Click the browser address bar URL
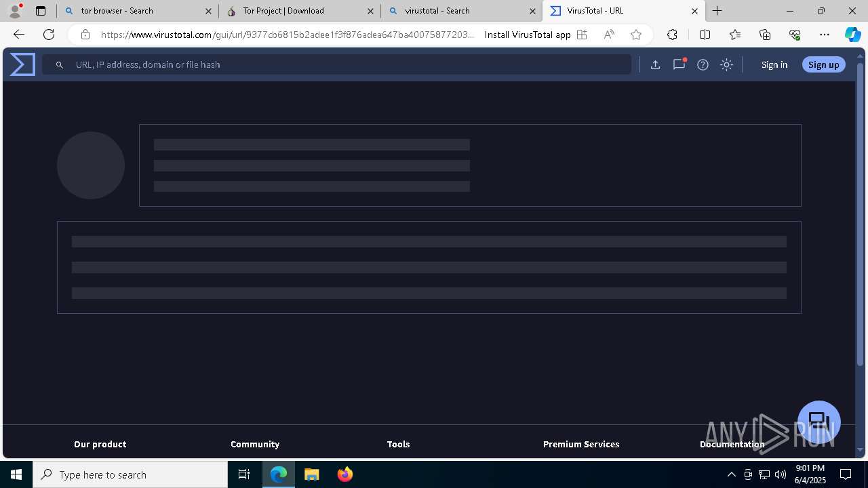The height and width of the screenshot is (488, 868). [x=288, y=35]
